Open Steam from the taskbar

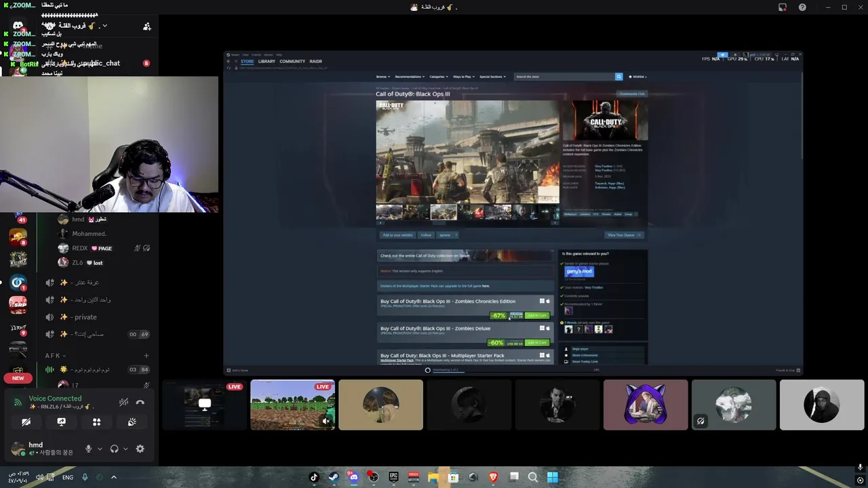point(333,477)
